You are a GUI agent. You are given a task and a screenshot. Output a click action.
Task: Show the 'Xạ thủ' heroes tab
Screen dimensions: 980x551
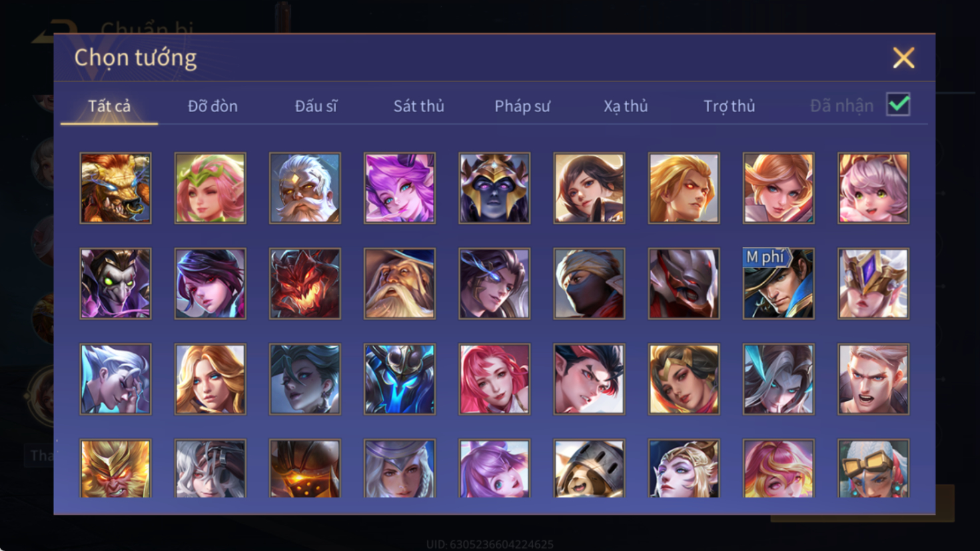coord(626,106)
